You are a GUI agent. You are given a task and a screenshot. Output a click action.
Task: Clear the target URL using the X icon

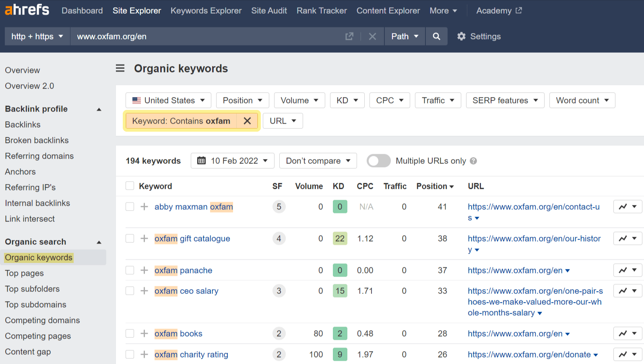(x=372, y=36)
